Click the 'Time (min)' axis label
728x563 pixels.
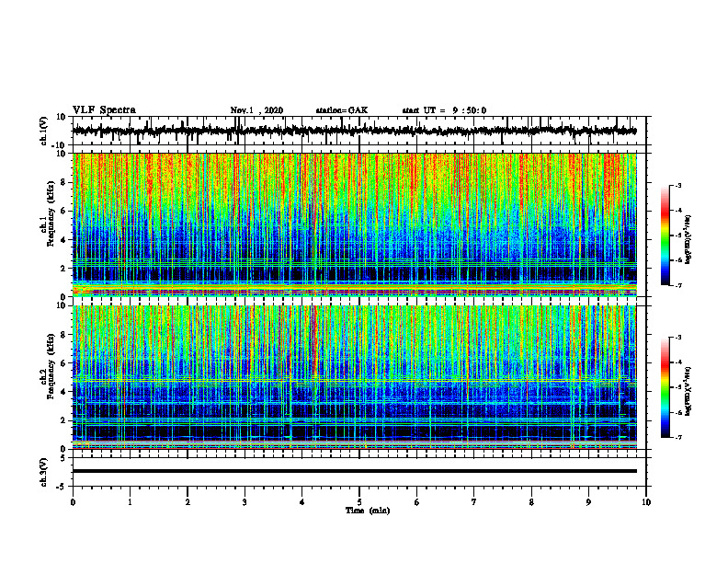coord(368,511)
